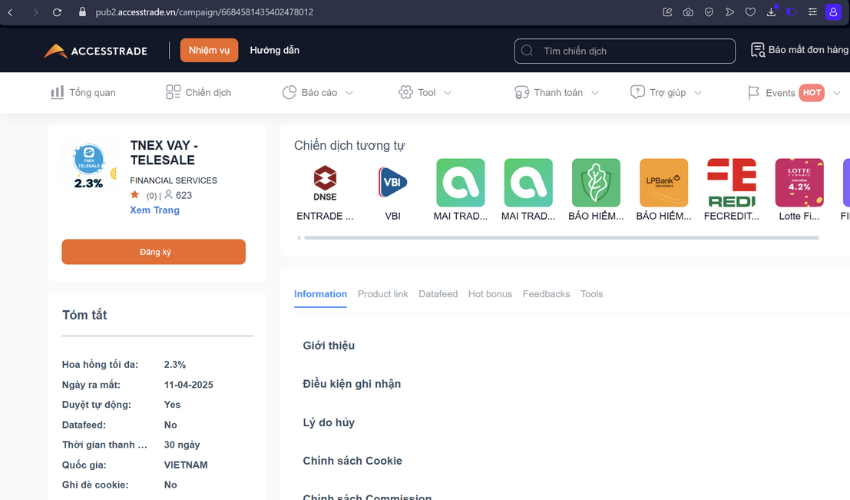Open the VBI campaign icon
Screen dimensions: 850x500
click(393, 183)
